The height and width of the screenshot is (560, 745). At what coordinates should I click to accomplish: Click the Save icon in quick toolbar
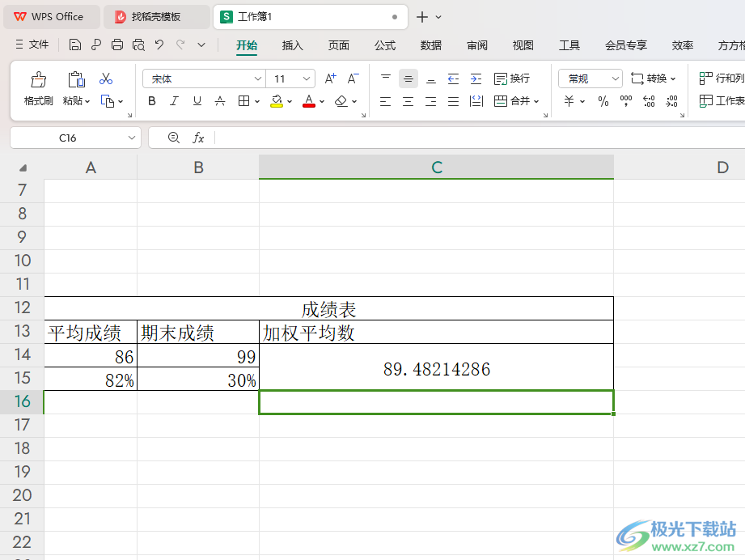coord(74,45)
